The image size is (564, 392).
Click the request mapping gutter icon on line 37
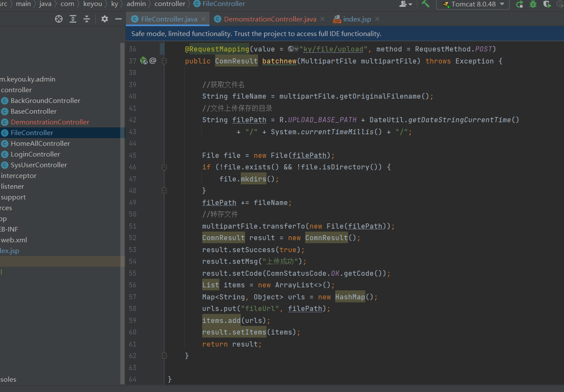point(144,61)
